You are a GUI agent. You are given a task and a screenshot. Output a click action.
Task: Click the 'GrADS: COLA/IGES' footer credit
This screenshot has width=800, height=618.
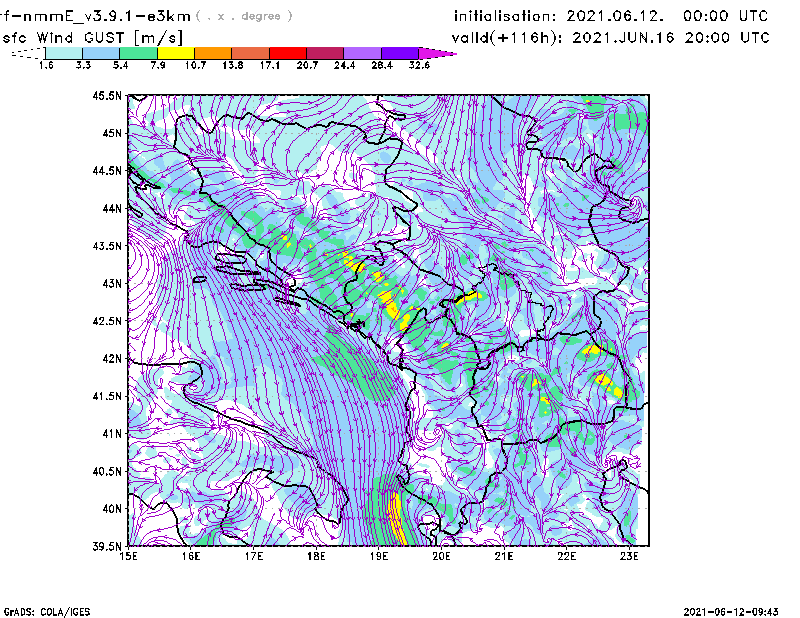(47, 612)
